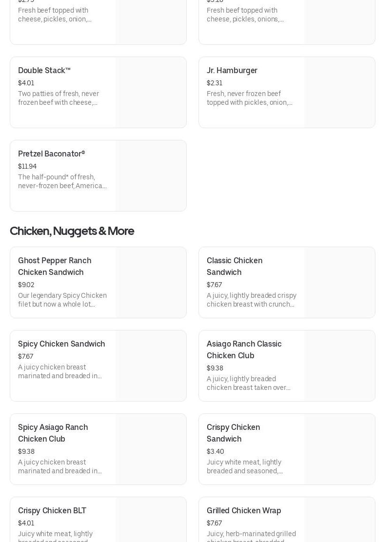Choose the Classic Chicken Sandwich title
This screenshot has height=542, width=392.
tap(235, 266)
